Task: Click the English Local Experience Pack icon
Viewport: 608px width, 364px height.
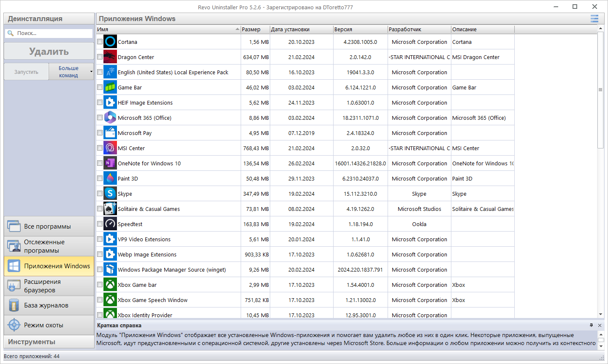Action: (x=110, y=72)
